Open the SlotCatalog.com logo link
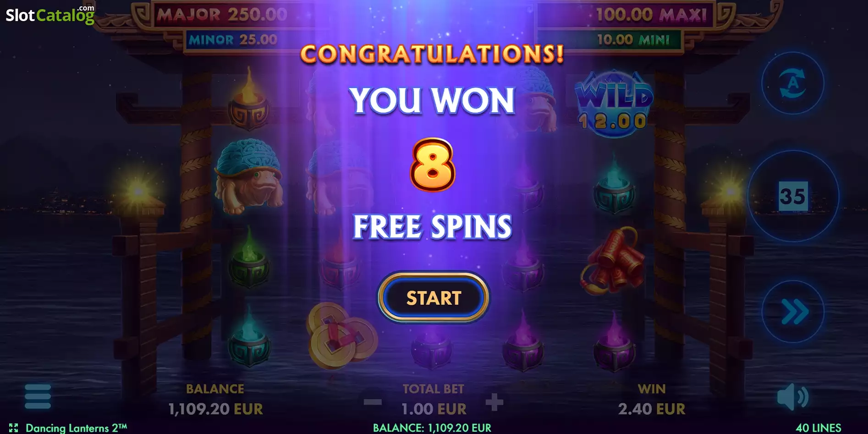Image resolution: width=868 pixels, height=434 pixels. pos(50,15)
